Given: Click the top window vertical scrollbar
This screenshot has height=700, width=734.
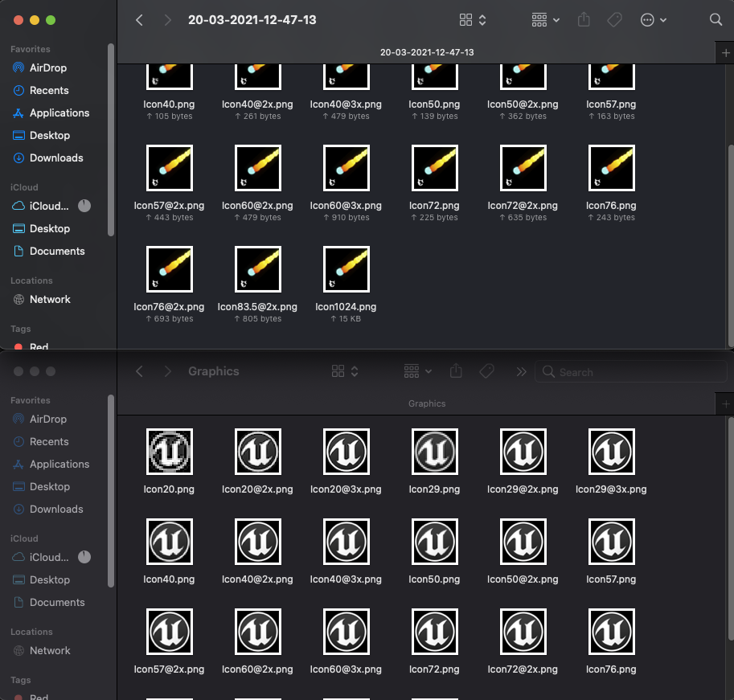Looking at the screenshot, I should [731, 246].
